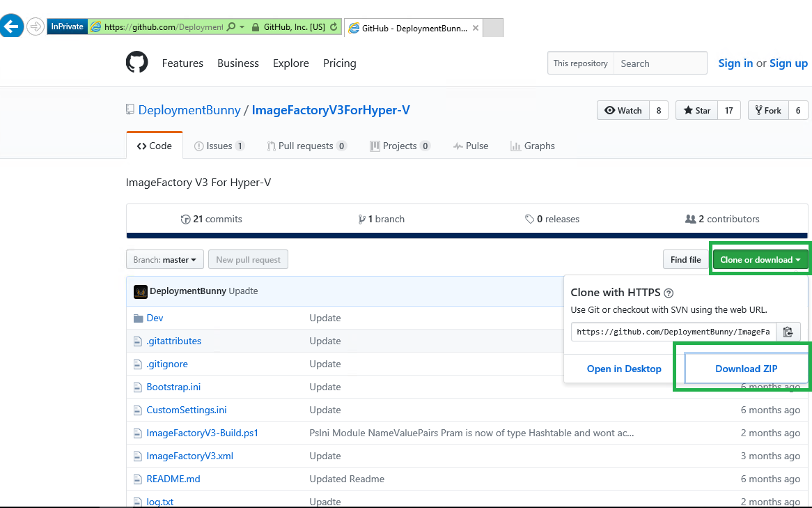Click the InPrivate browsing indicator
812x508 pixels.
coord(67,26)
